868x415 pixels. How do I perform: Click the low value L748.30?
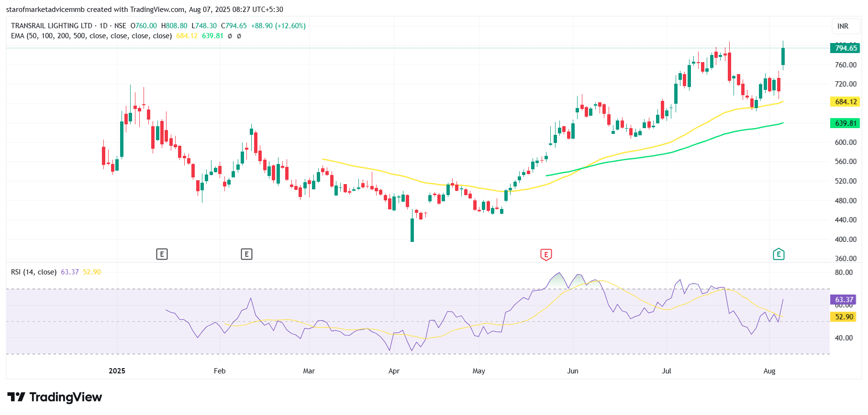click(204, 26)
